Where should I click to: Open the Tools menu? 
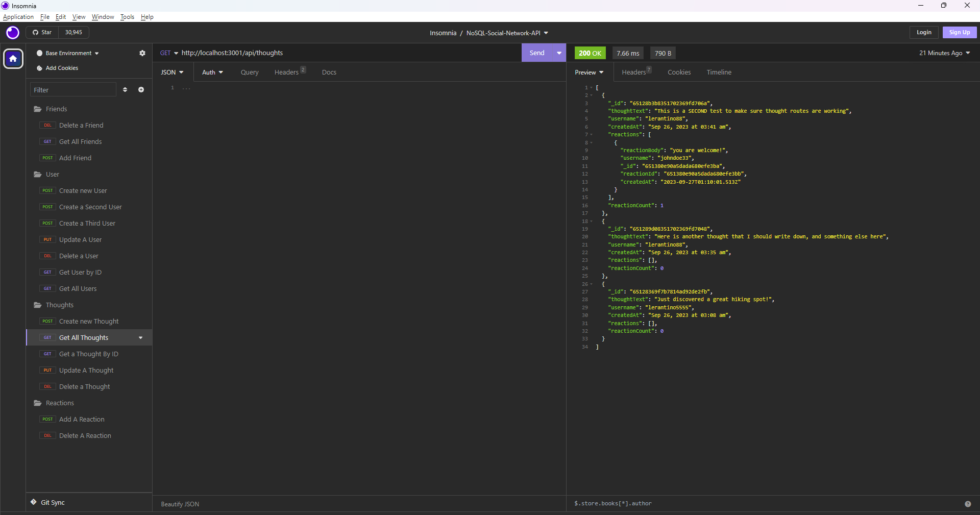(x=127, y=17)
